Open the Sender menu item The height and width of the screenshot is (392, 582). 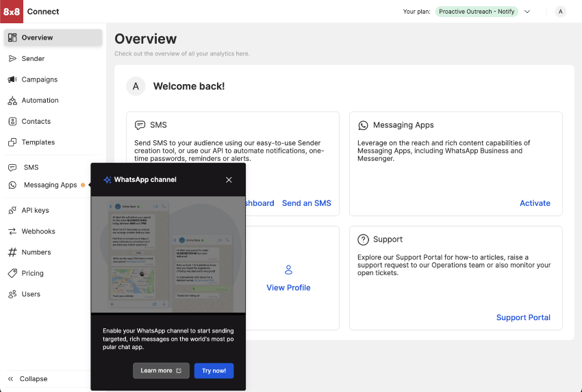(53, 59)
